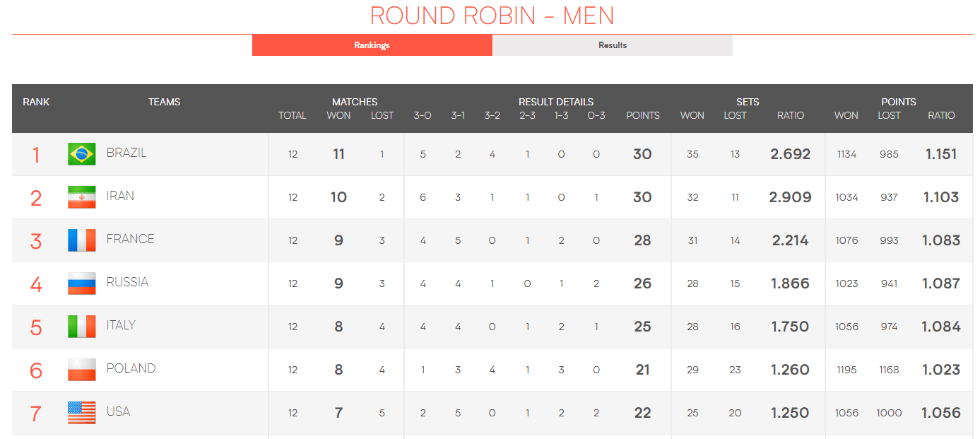The image size is (980, 439).
Task: Click the RANK column header
Action: [x=36, y=102]
